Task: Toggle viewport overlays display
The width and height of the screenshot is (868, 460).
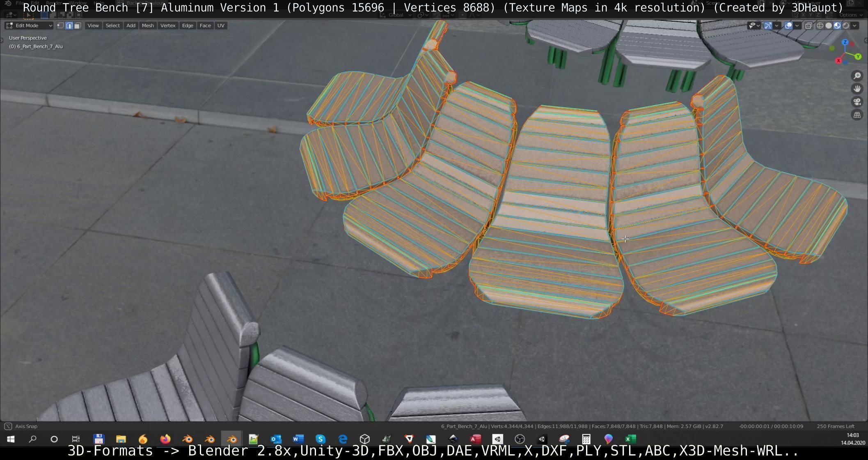Action: pos(788,25)
